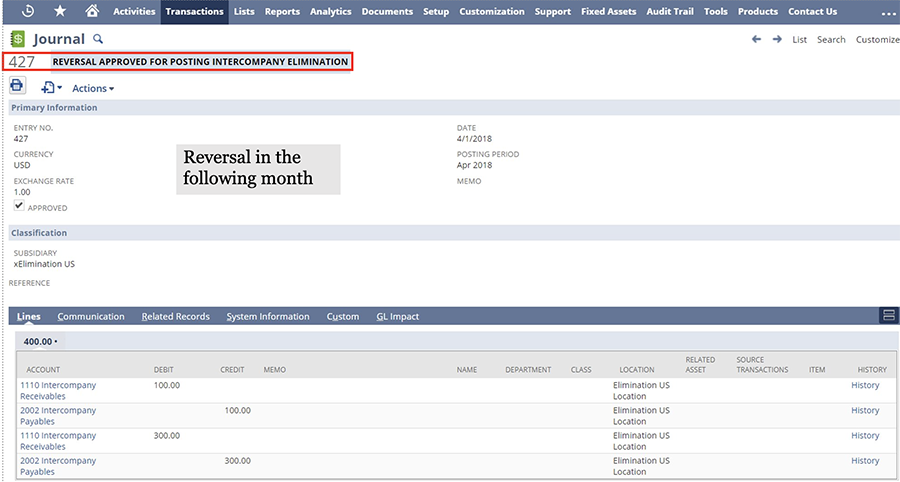Screen dimensions: 900x482
Task: Collapse the Classification section
Action: [x=39, y=233]
